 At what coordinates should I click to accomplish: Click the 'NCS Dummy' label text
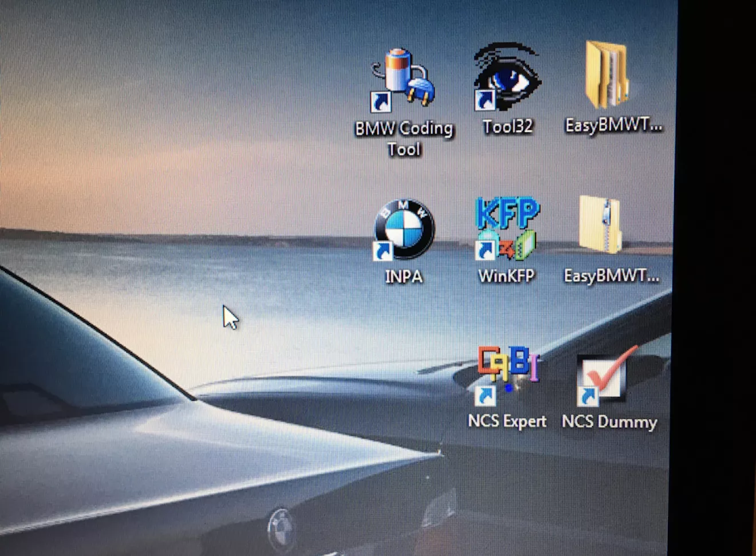[609, 422]
